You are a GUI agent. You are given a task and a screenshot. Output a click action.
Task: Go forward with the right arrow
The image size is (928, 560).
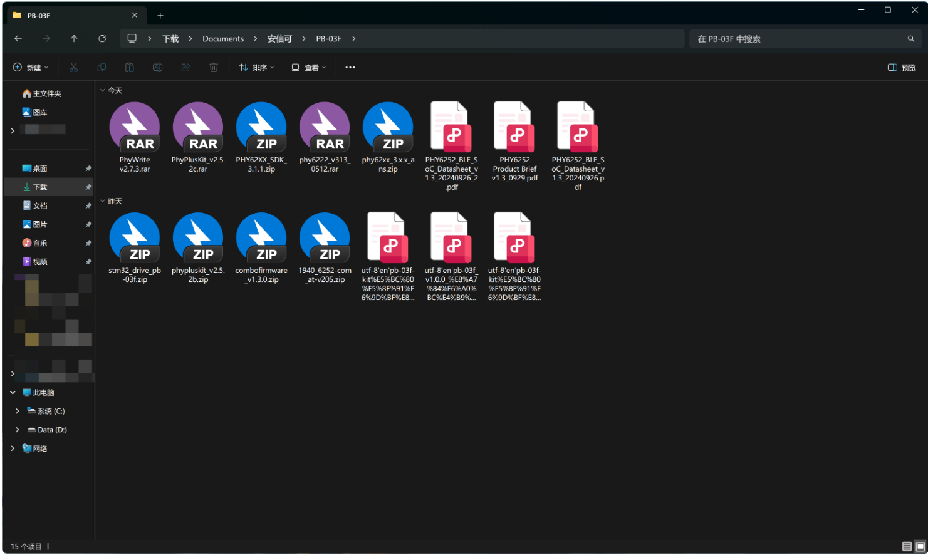coord(46,39)
